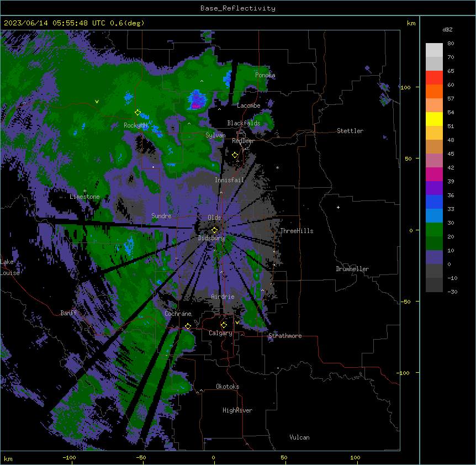Viewport: 476px width, 465px height.
Task: Click the yellow V marker east of Calgary
Action: (237, 323)
